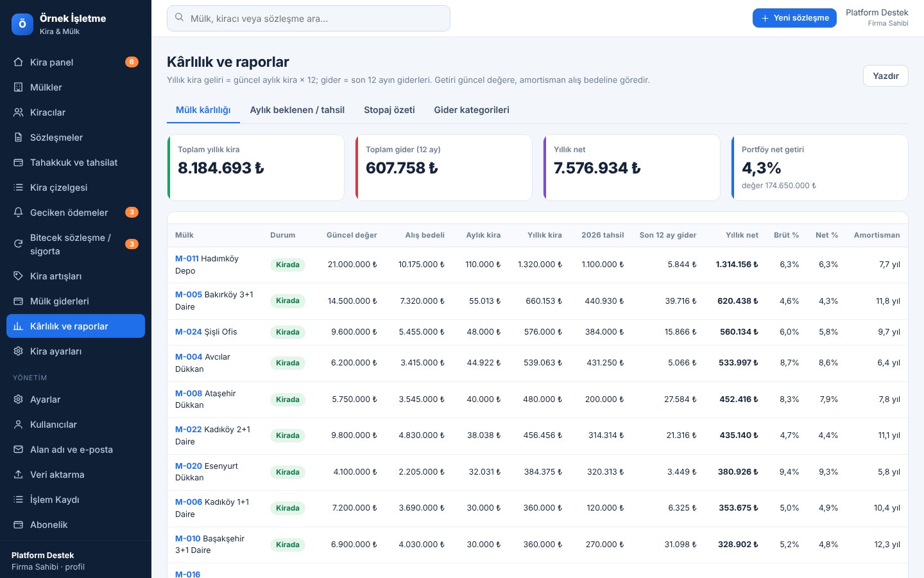Screen dimensions: 924x578
Task: Click the Mülk giderleri card icon
Action: click(18, 301)
